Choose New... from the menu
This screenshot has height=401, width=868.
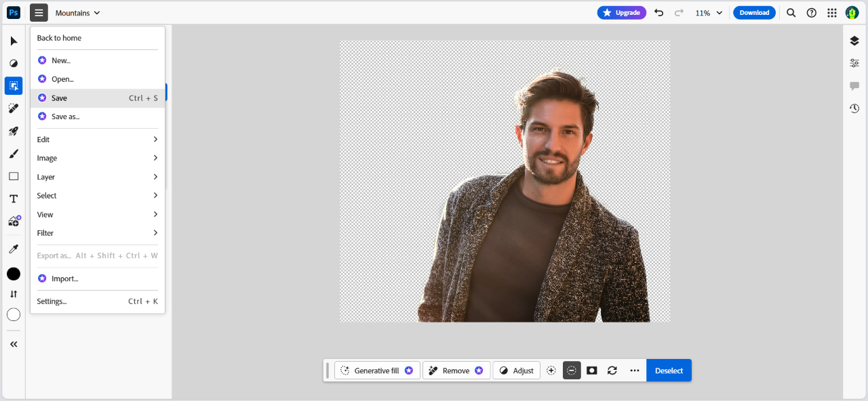click(x=98, y=60)
